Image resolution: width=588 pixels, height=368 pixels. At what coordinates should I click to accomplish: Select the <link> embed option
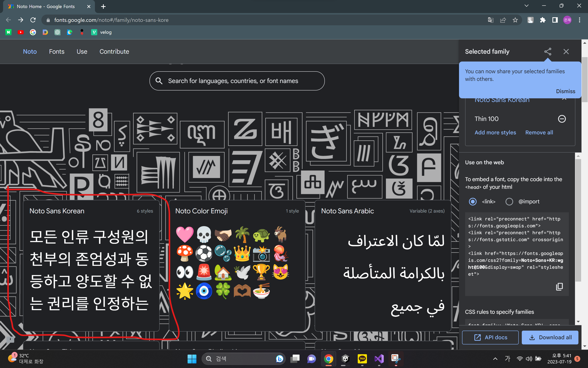click(x=473, y=201)
